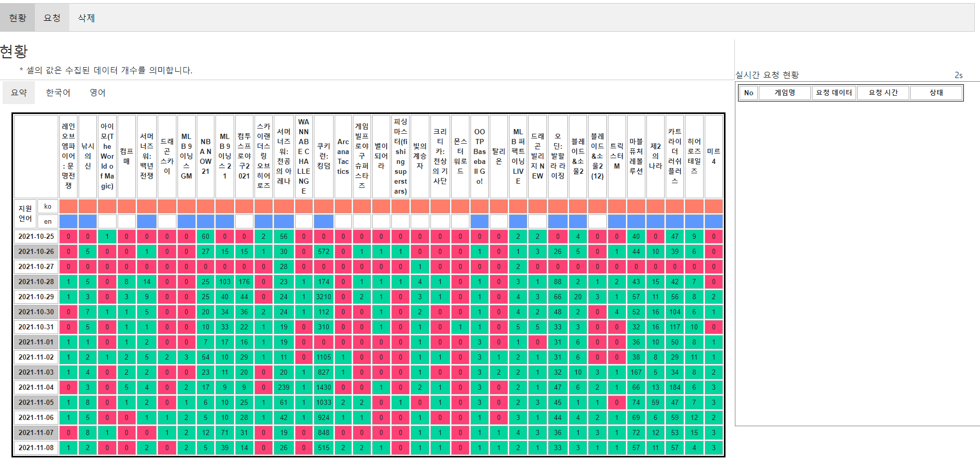Click the OOTP Baseball Go! column header
The height and width of the screenshot is (459, 980).
(x=479, y=156)
